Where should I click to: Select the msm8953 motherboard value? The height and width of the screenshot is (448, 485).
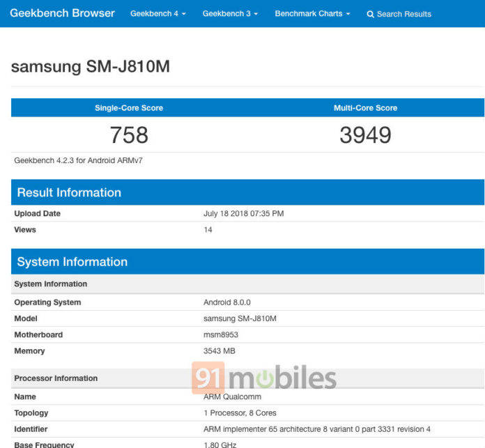[x=221, y=335]
